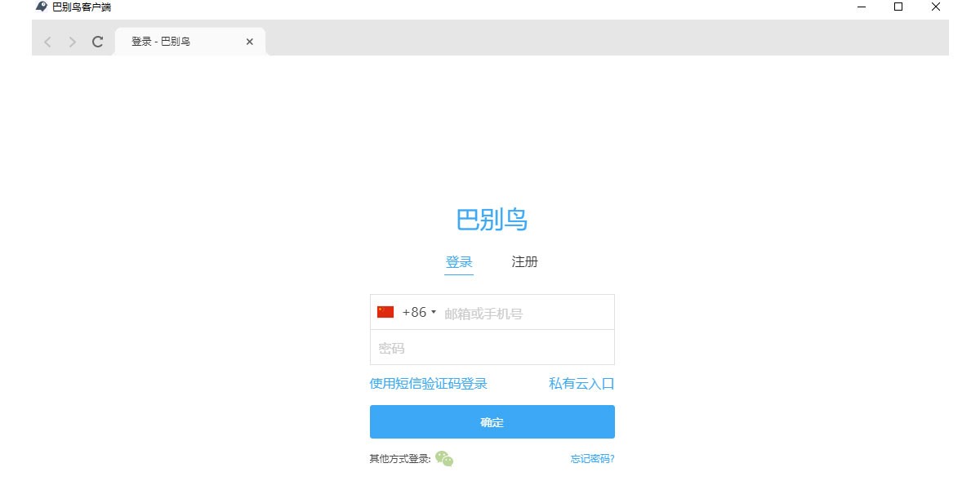Switch to the 登录 tab
980x490 pixels.
click(x=459, y=262)
